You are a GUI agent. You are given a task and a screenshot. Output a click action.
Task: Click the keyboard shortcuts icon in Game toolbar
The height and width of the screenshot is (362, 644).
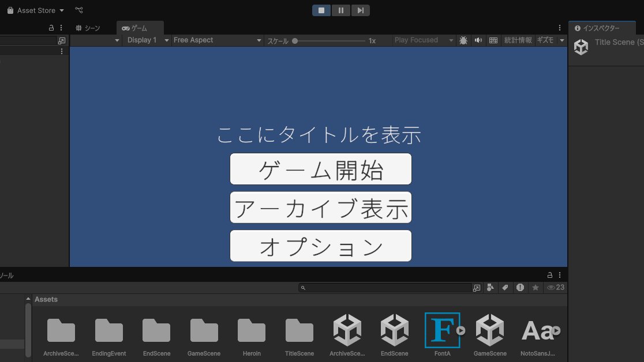coord(493,40)
